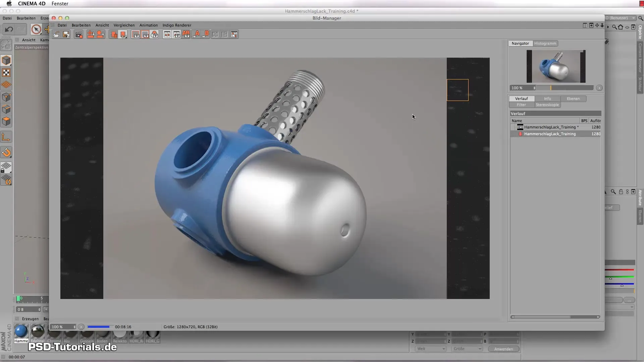Click the swap A/B vertical layout icon
Image resolution: width=644 pixels, height=362 pixels.
tap(215, 35)
